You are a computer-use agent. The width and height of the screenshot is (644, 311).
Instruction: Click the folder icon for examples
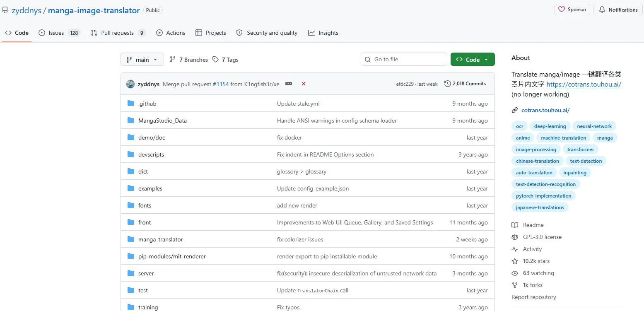(131, 188)
